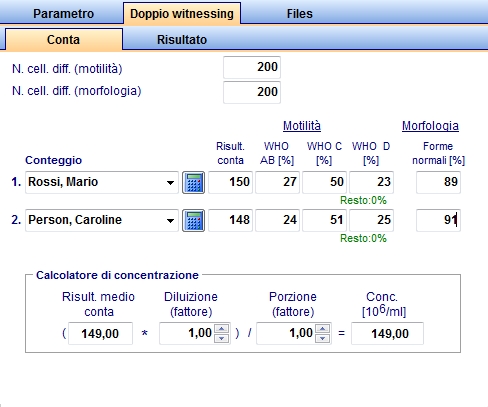Click Caroline's WHO C field showing 51
Screen dimensions: 488x407
point(324,220)
